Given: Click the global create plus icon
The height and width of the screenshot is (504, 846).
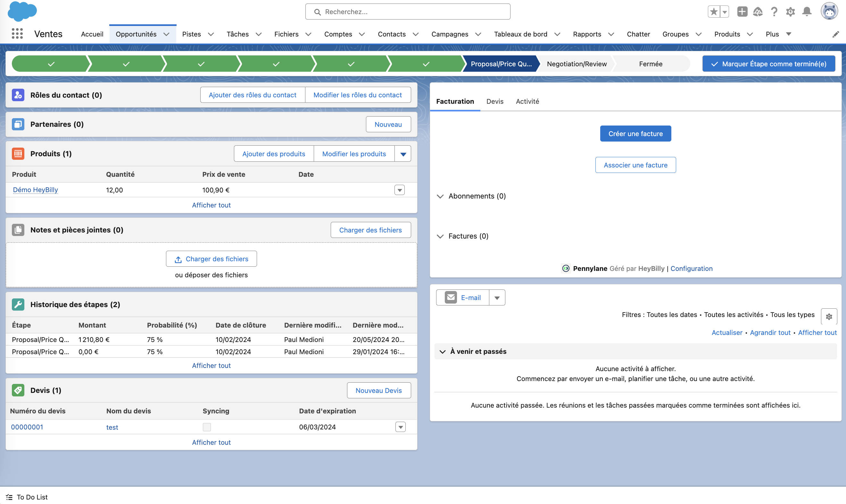Looking at the screenshot, I should [x=742, y=12].
